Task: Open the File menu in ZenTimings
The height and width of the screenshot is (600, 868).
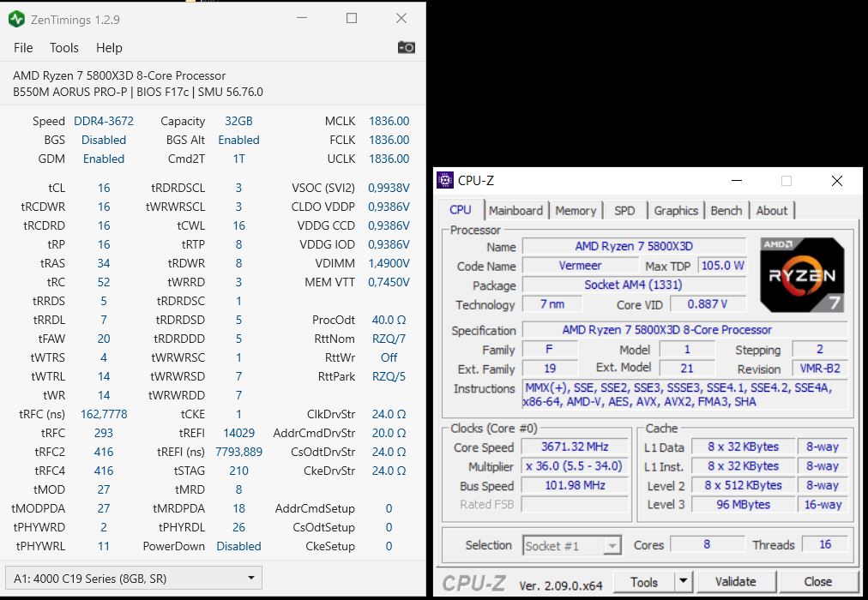Action: (23, 48)
